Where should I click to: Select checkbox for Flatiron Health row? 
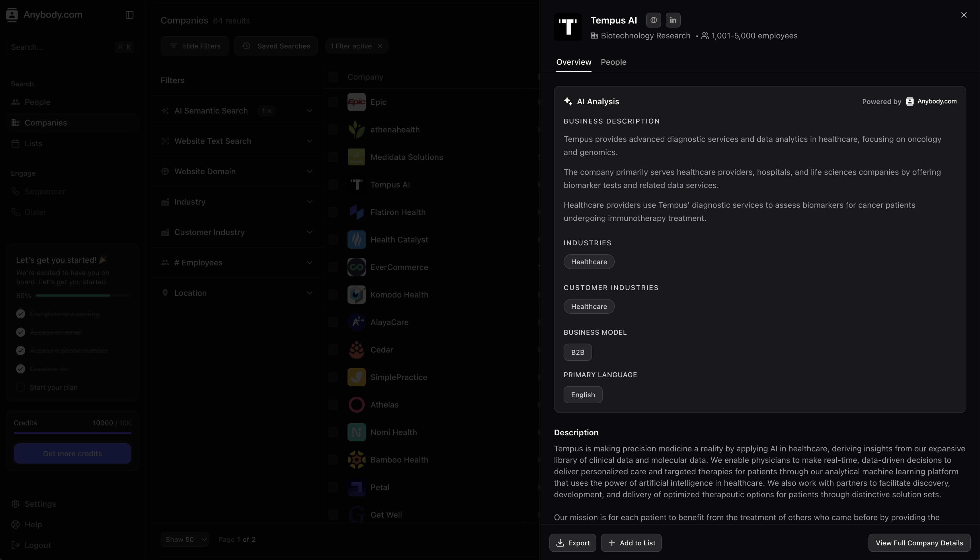(x=333, y=212)
